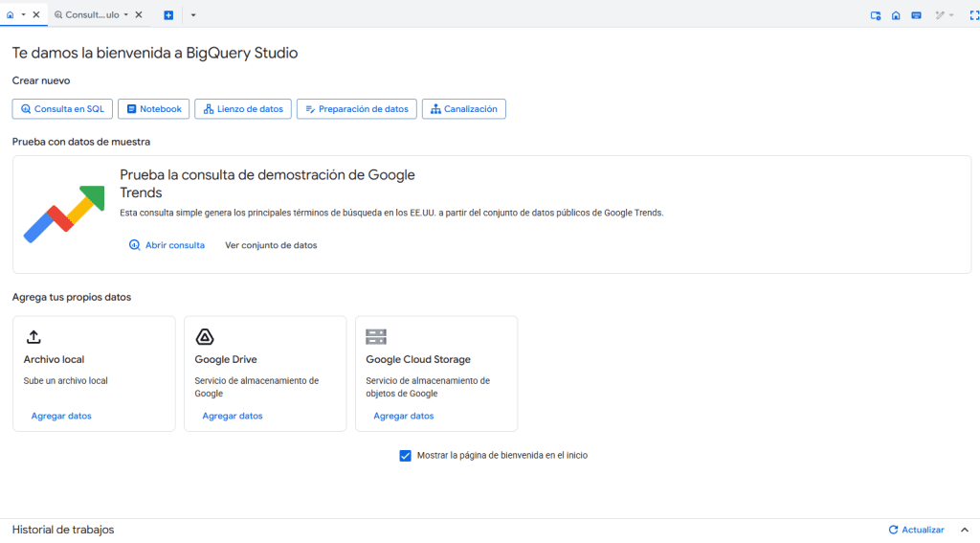This screenshot has height=543, width=980.
Task: Expand the dropdown arrow beside the wand icon
Action: [951, 15]
